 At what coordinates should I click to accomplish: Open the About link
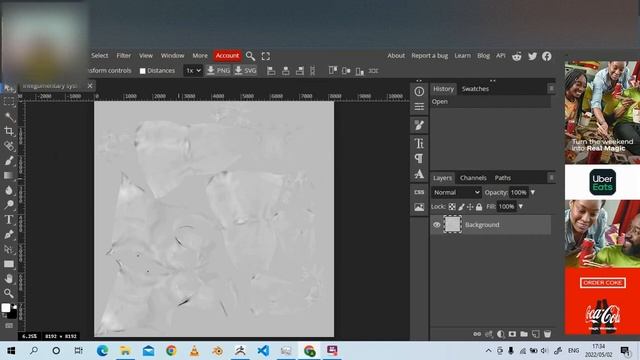click(396, 56)
